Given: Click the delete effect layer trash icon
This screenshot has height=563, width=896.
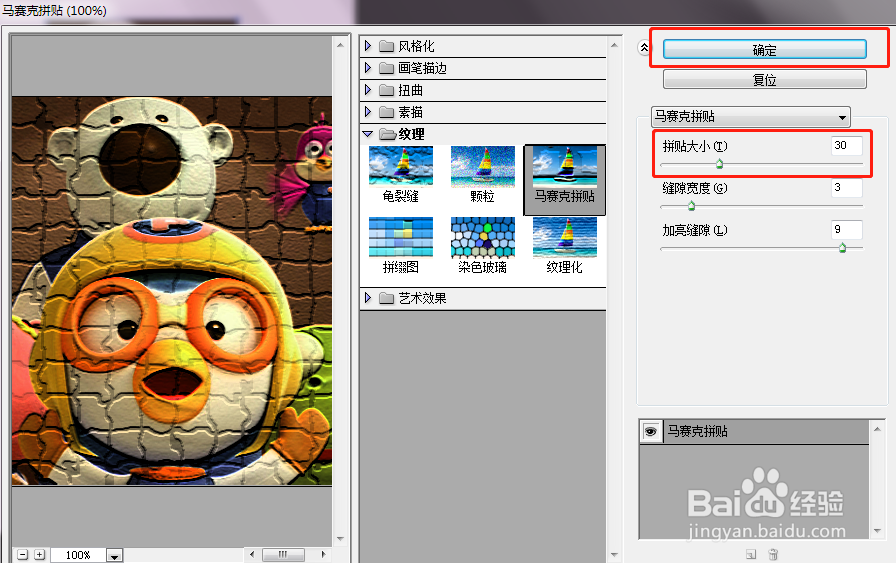Looking at the screenshot, I should (773, 554).
